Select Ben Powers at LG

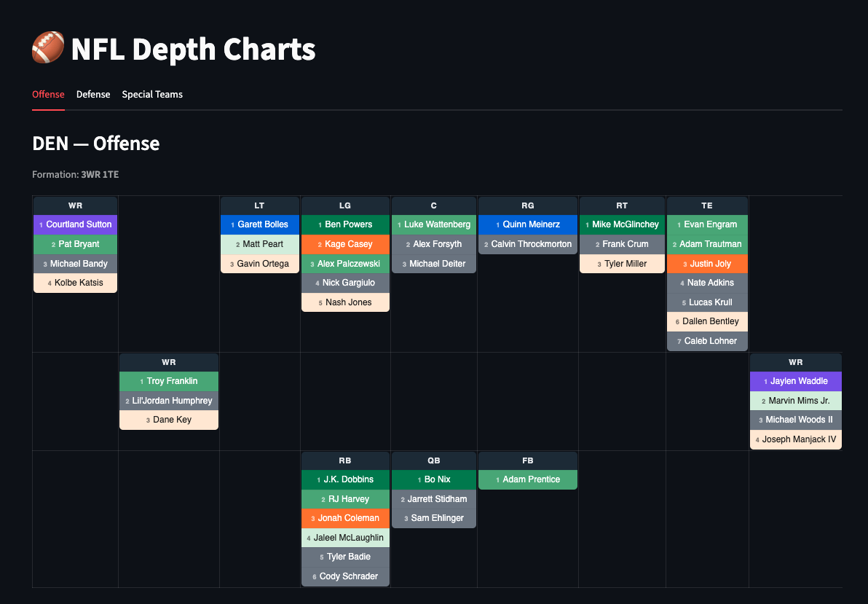(x=345, y=224)
